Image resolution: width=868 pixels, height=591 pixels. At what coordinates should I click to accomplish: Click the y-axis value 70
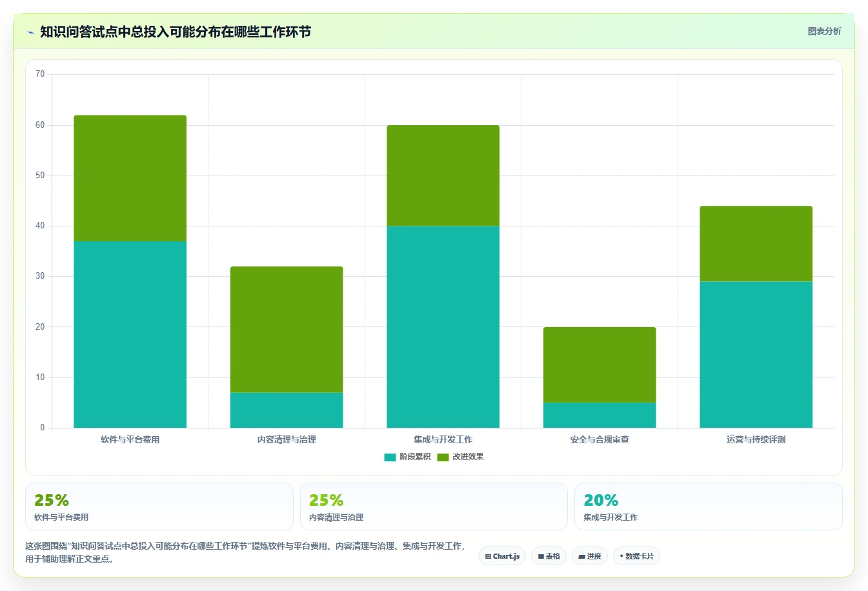coord(40,74)
